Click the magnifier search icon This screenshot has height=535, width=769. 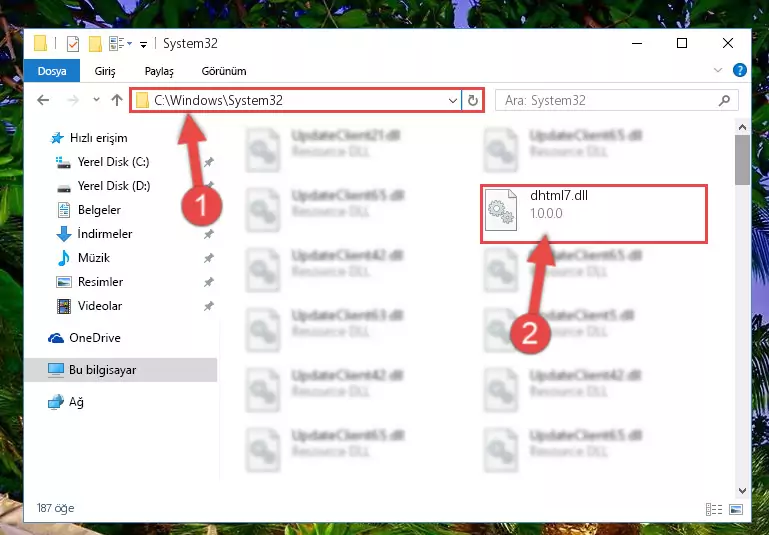[x=724, y=101]
